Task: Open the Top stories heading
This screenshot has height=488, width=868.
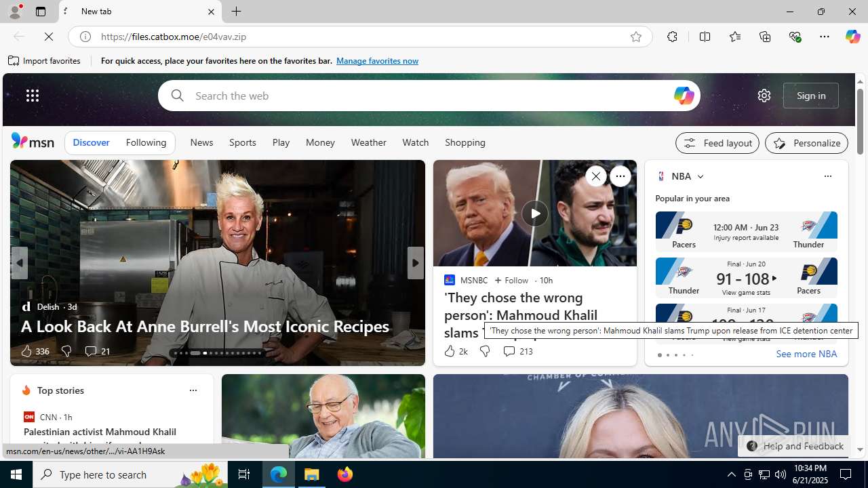Action: pyautogui.click(x=60, y=390)
